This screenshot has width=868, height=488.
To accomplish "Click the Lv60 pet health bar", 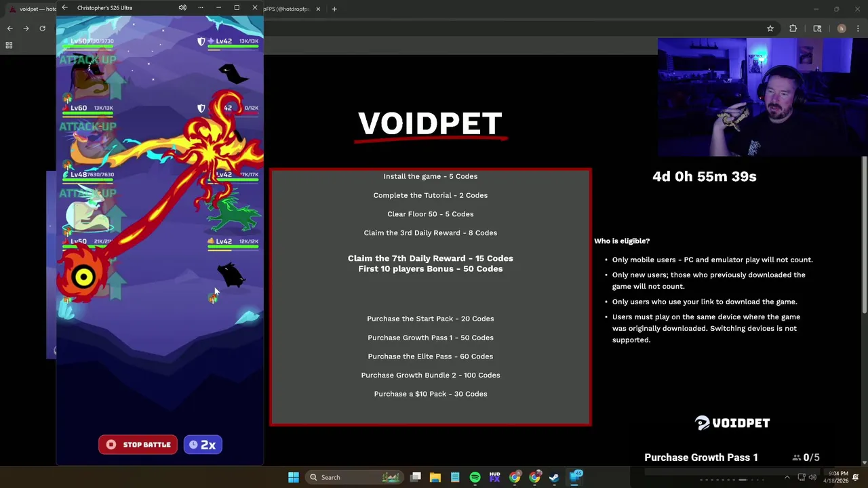I will [88, 115].
